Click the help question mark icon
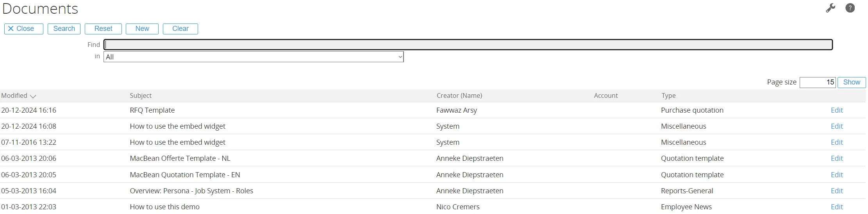Screen dimensions: 868x214 point(850,8)
